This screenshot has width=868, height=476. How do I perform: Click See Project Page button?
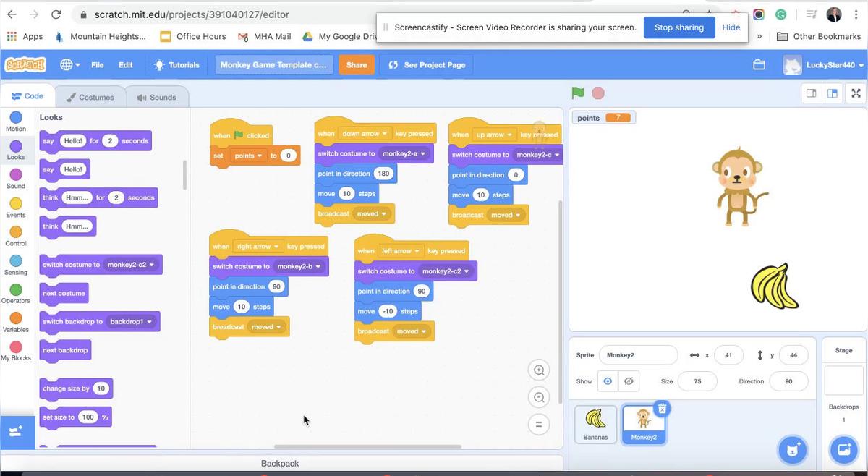coord(426,64)
